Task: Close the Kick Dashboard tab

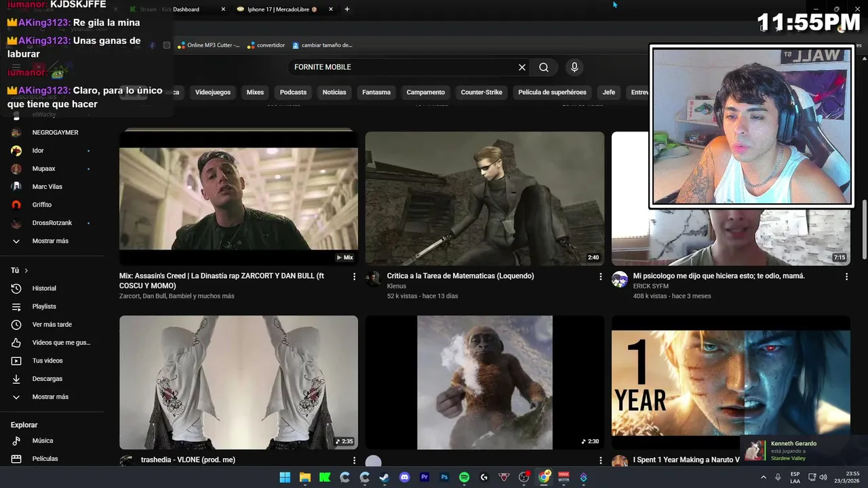Action: click(x=224, y=9)
